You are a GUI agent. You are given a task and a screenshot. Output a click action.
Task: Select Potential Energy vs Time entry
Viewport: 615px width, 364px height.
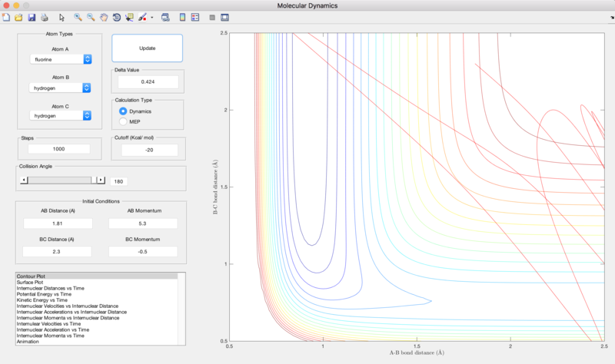(44, 294)
